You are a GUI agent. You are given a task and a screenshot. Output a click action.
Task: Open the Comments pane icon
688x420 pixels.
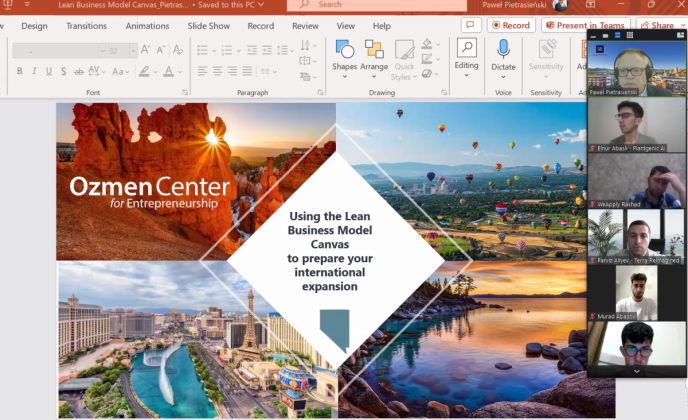coord(471,25)
